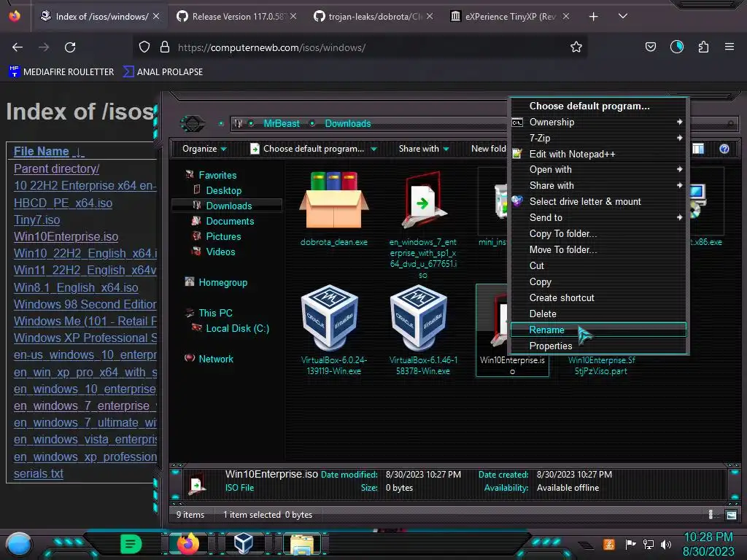Bookmark this page with the star icon

point(576,47)
